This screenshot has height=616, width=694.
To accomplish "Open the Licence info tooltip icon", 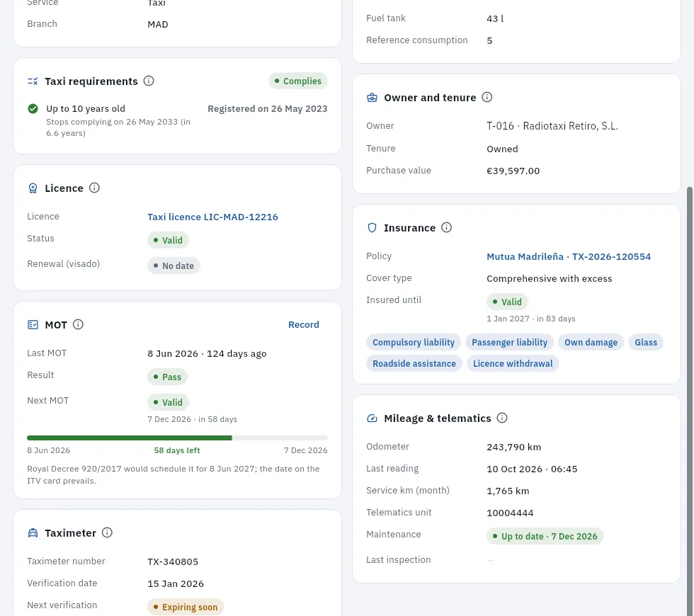I will [x=94, y=188].
